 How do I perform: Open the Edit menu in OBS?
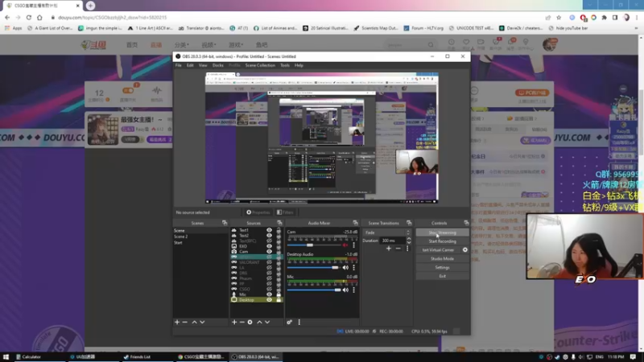190,65
